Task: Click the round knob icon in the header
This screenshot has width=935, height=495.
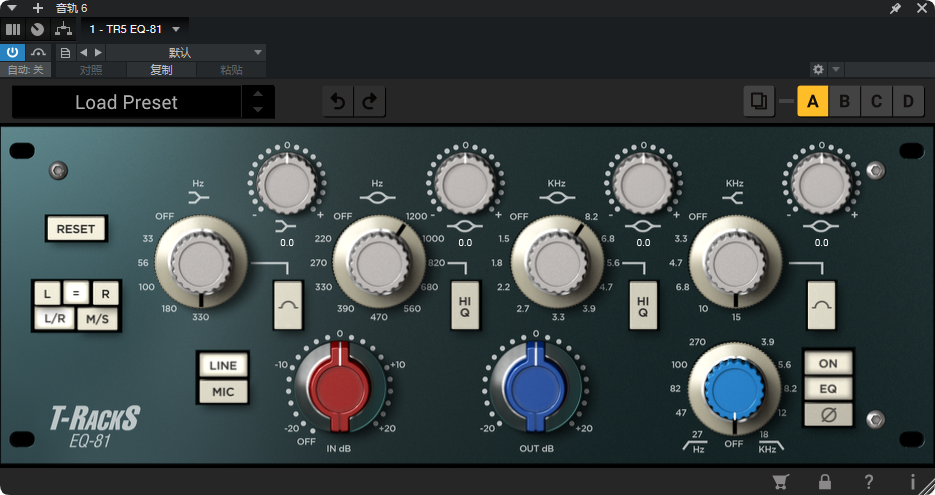Action: pyautogui.click(x=38, y=29)
